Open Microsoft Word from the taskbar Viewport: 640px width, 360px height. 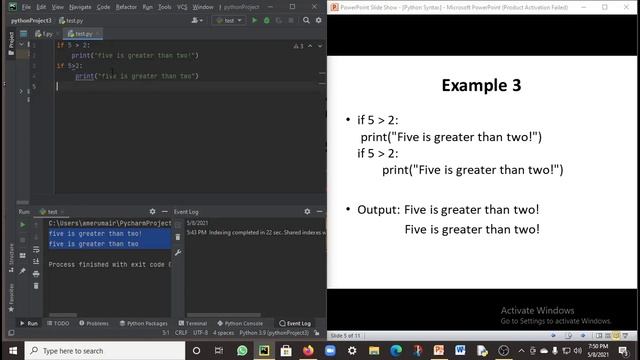click(x=460, y=351)
